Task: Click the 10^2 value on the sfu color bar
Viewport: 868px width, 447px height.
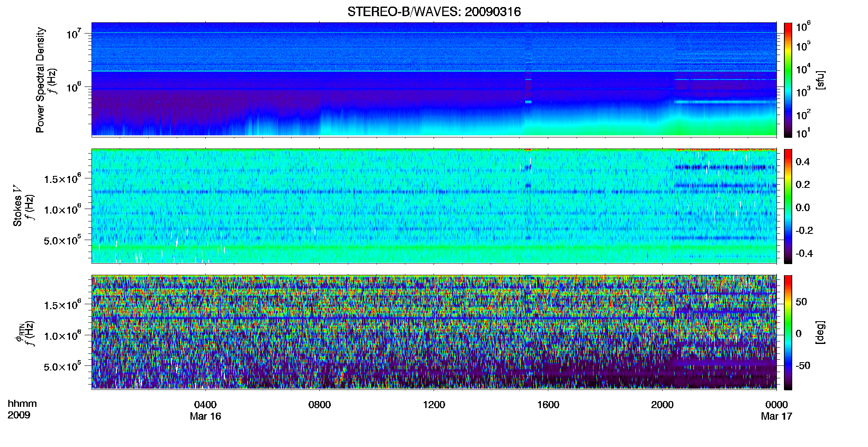Action: click(803, 114)
